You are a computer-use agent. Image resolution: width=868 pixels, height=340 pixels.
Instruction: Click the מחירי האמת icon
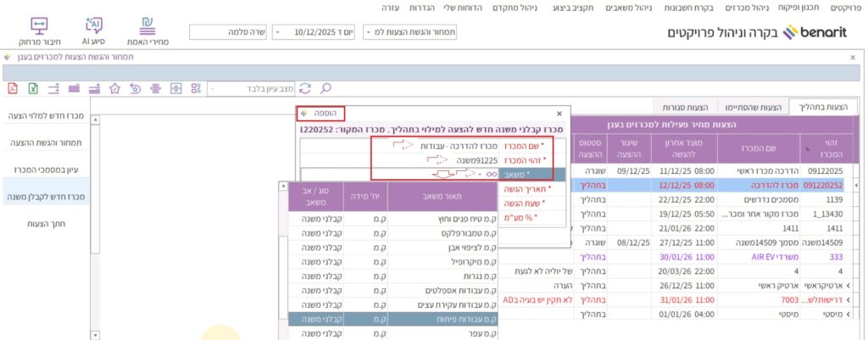click(x=153, y=31)
